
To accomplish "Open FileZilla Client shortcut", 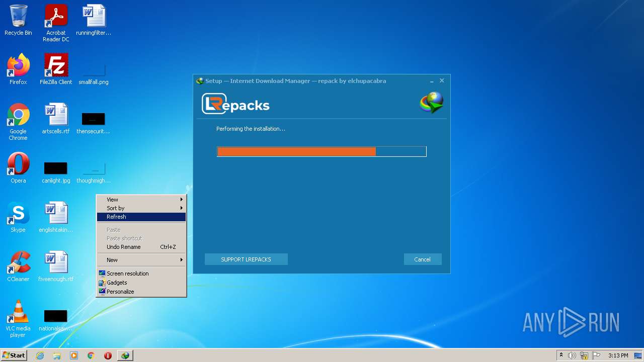I will coord(56,69).
